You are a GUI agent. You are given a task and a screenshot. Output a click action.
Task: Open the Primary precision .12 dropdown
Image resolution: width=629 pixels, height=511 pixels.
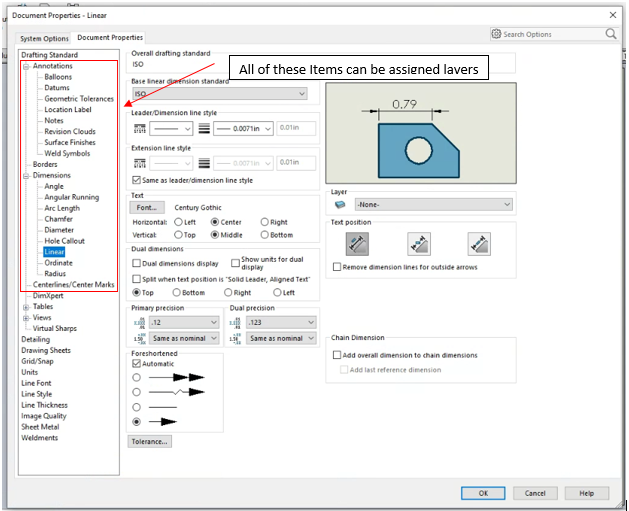pos(184,323)
